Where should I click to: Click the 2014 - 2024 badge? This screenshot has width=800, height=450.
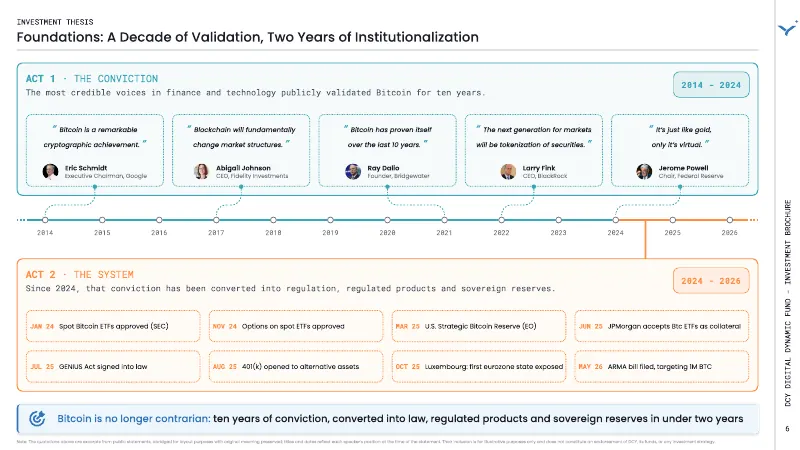[x=711, y=85]
